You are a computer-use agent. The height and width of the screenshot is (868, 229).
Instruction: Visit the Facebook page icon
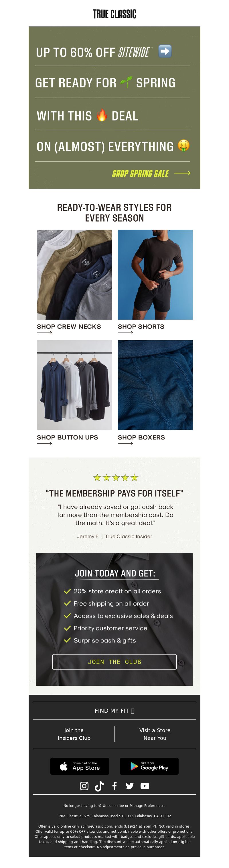point(114,786)
